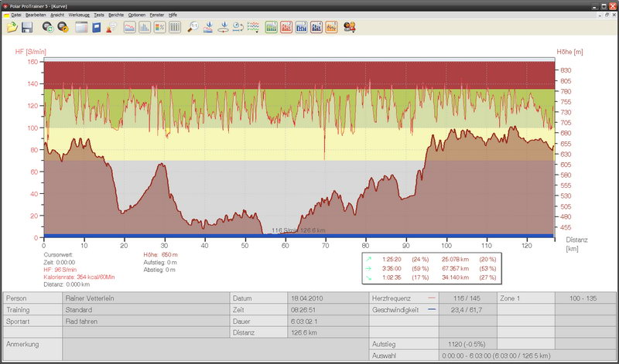The height and width of the screenshot is (364, 619).
Task: Select the green graph preset 1 button
Action: 272,27
